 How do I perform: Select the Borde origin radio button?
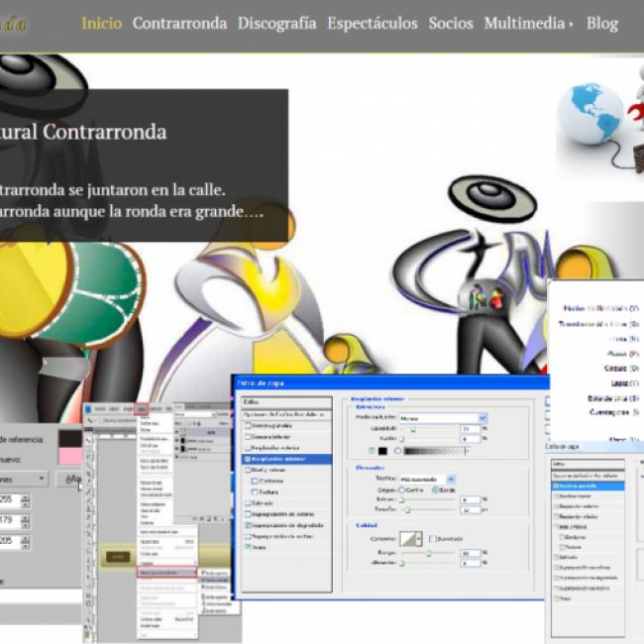click(436, 489)
